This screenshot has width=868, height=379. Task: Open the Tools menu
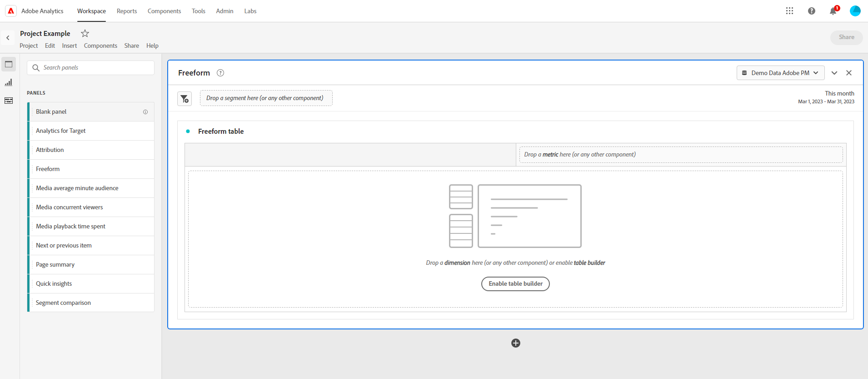click(x=199, y=11)
